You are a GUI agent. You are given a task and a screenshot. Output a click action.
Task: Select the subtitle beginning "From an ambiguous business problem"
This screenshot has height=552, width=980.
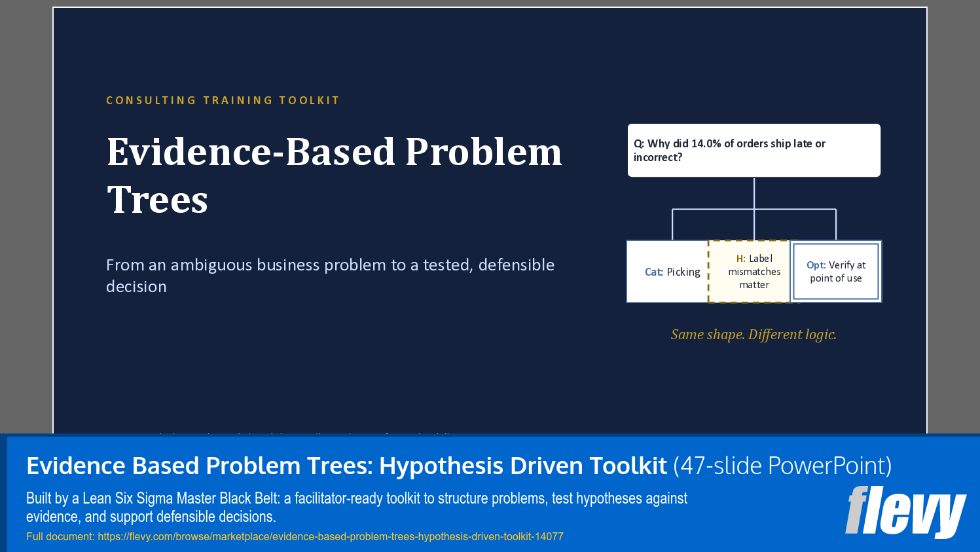pyautogui.click(x=331, y=276)
